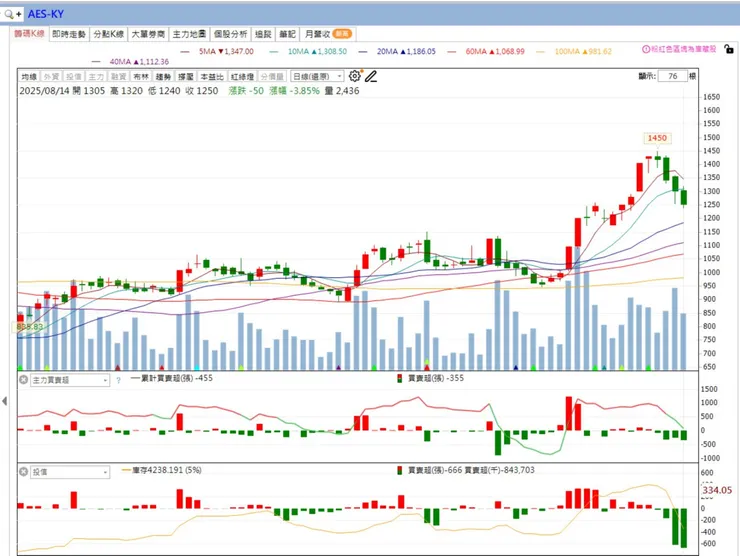Viewport: 740px width, 556px height.
Task: Click the 5MA legend entry
Action: [x=217, y=51]
